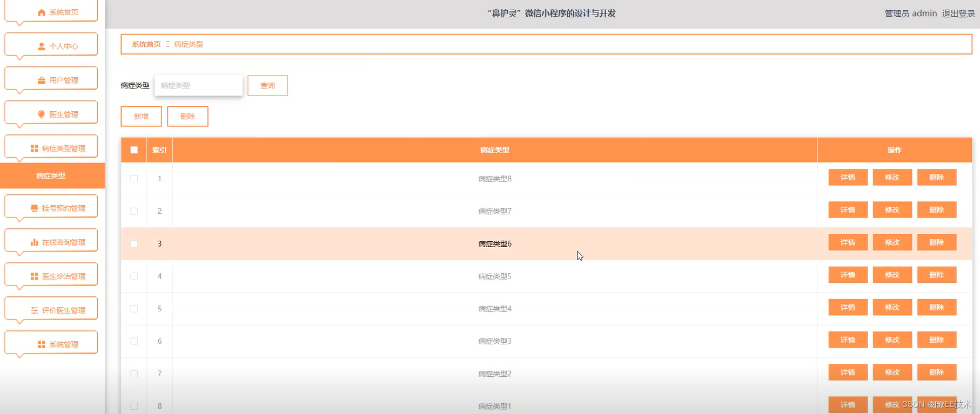Check the box for row 病症类型7
The width and height of the screenshot is (980, 414).
click(134, 211)
